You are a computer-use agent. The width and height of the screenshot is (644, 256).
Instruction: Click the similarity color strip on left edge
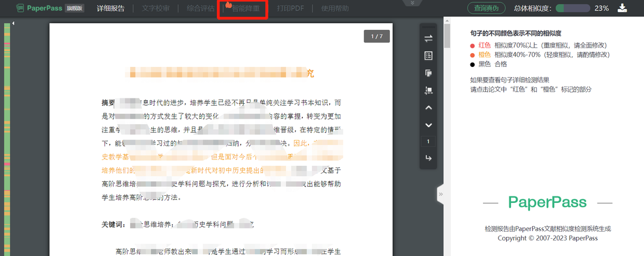[7, 140]
